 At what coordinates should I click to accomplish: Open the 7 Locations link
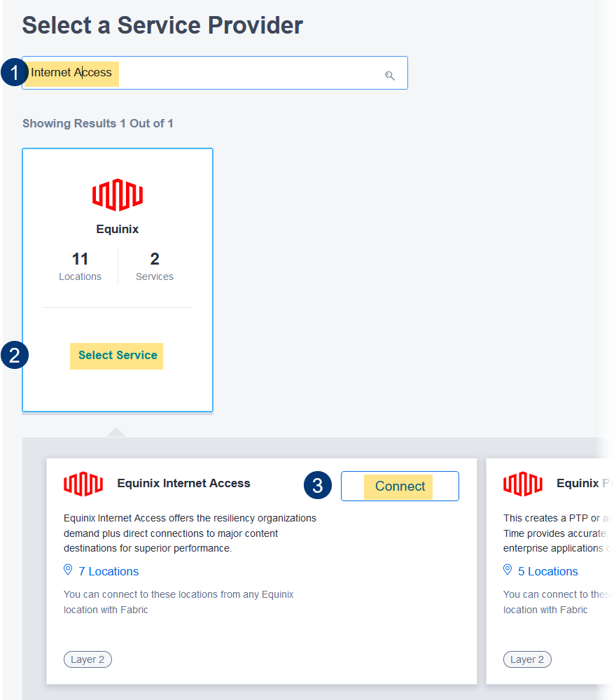pos(108,571)
